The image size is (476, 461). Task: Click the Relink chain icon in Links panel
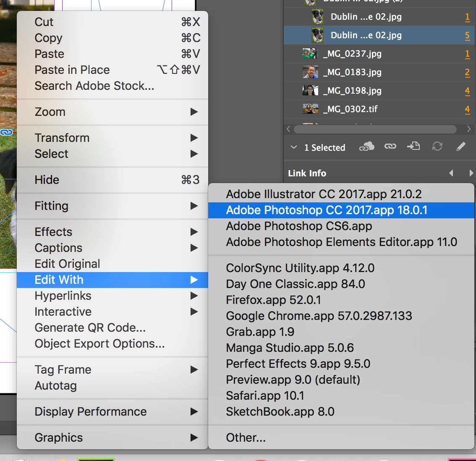pyautogui.click(x=390, y=147)
